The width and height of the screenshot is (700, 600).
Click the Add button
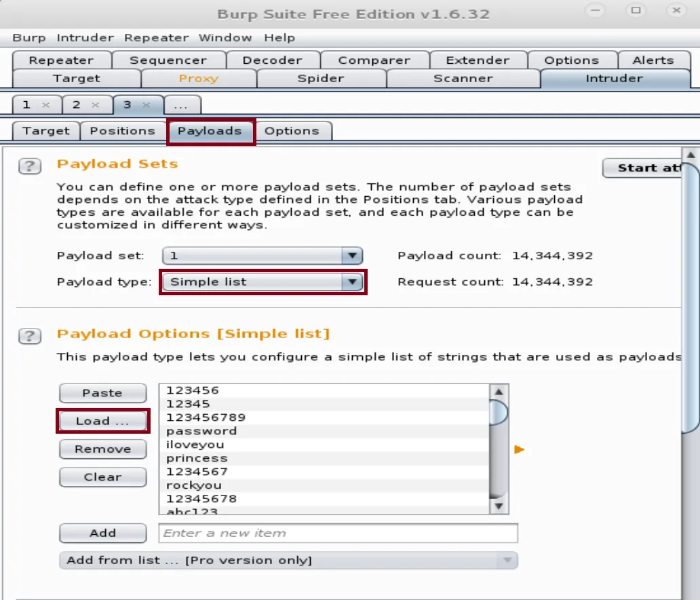tap(102, 533)
